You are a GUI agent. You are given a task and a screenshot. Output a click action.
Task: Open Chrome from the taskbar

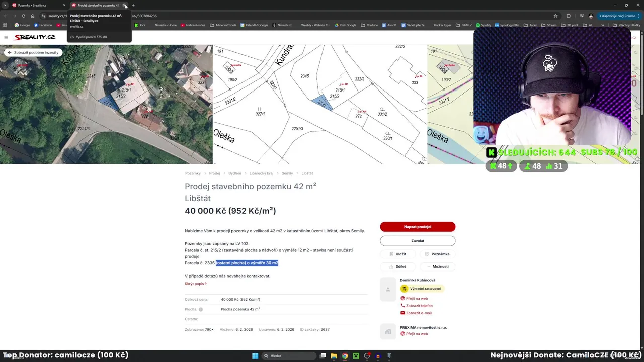click(x=345, y=356)
